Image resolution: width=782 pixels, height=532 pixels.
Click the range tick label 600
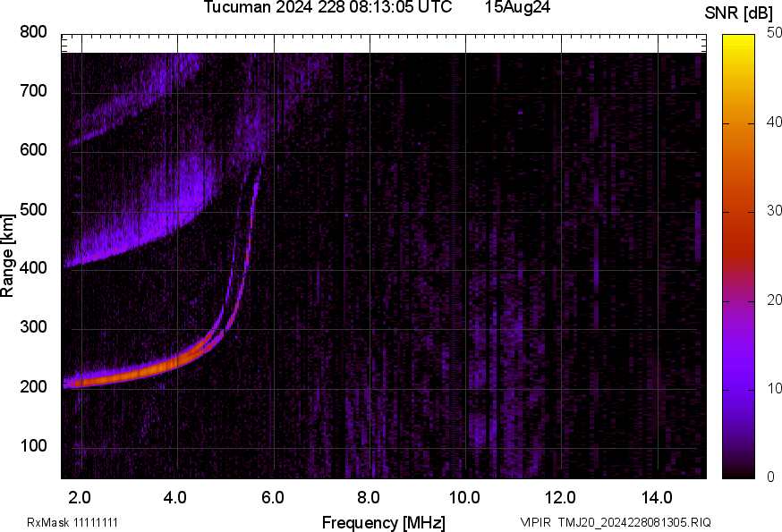[x=33, y=150]
